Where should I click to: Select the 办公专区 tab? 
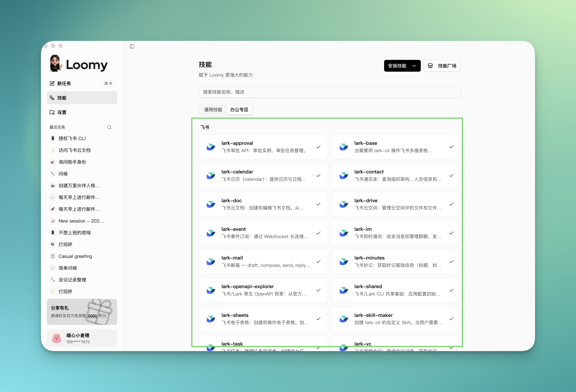click(x=239, y=110)
